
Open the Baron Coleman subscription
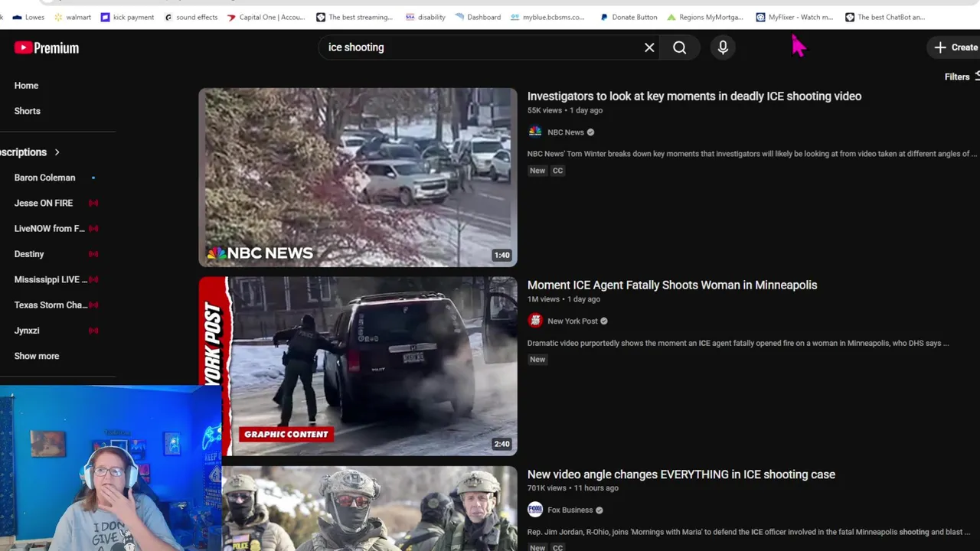(44, 178)
